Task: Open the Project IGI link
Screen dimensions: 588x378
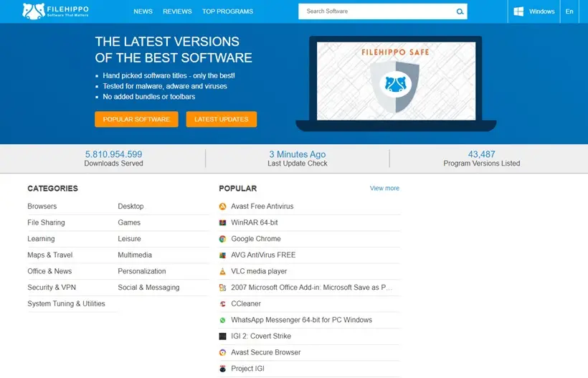Action: [x=247, y=369]
